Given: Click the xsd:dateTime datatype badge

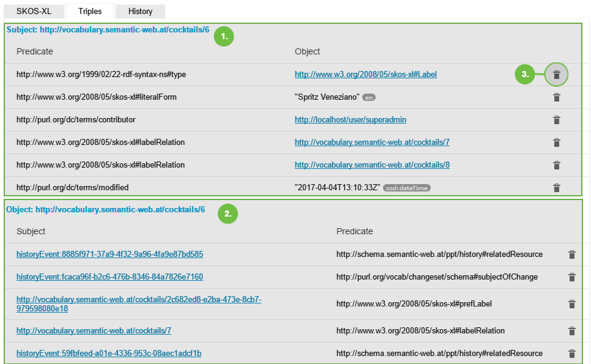Looking at the screenshot, I should point(406,188).
